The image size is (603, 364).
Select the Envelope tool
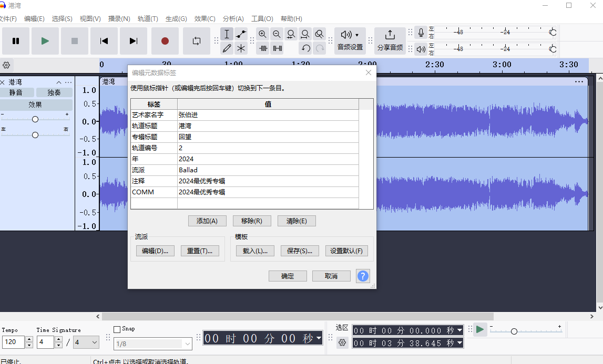click(x=241, y=34)
